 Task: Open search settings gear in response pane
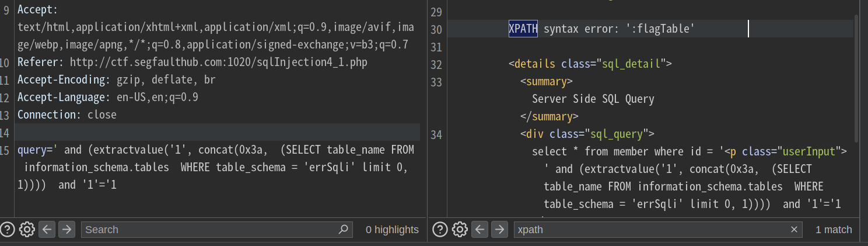pos(459,230)
